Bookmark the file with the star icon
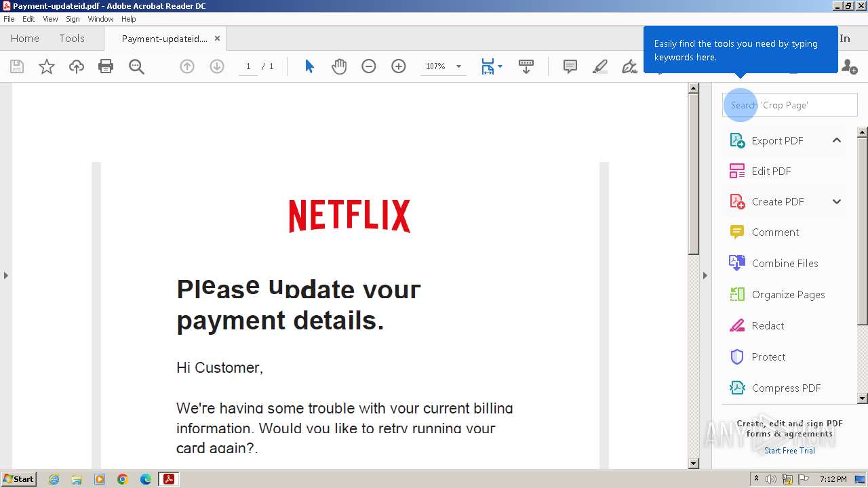This screenshot has height=488, width=868. pyautogui.click(x=47, y=66)
